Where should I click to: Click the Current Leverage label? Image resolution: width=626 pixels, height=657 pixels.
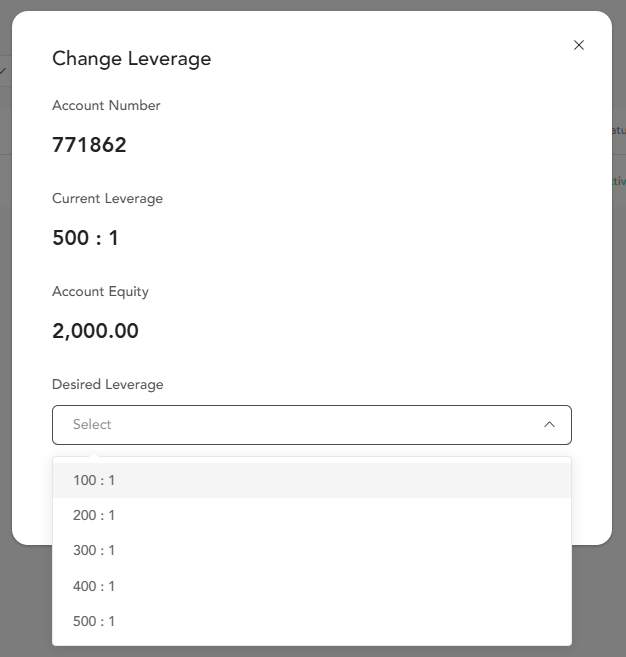(x=107, y=198)
